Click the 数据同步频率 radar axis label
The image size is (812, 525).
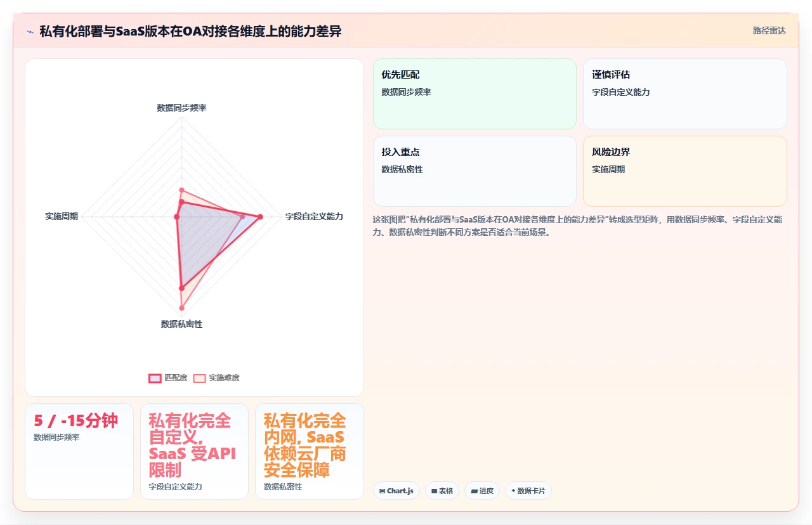pyautogui.click(x=181, y=108)
